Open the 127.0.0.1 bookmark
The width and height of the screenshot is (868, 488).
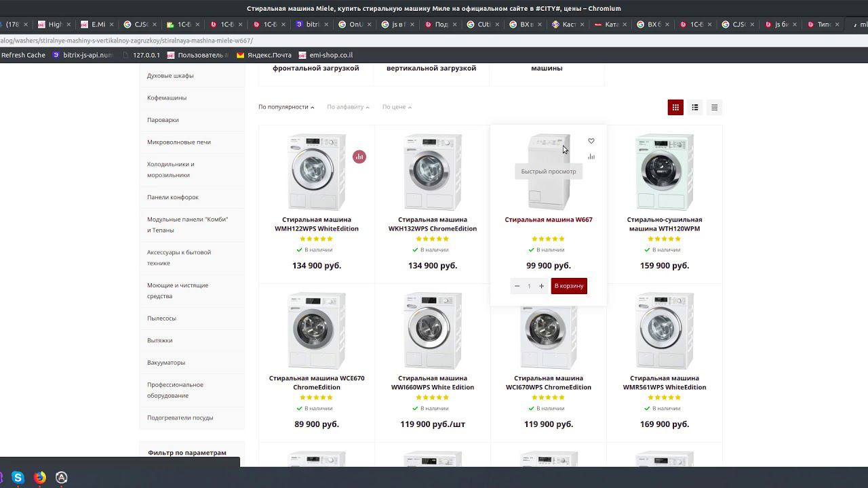coord(141,55)
